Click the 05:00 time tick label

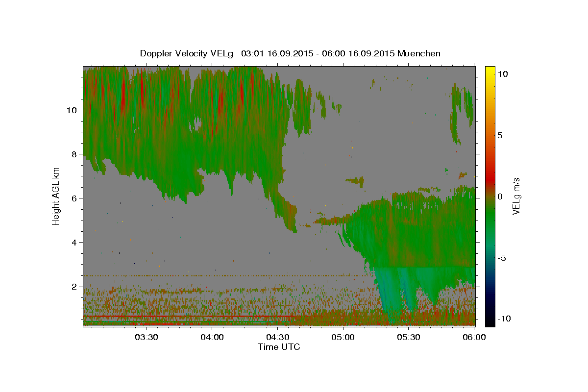pyautogui.click(x=343, y=337)
